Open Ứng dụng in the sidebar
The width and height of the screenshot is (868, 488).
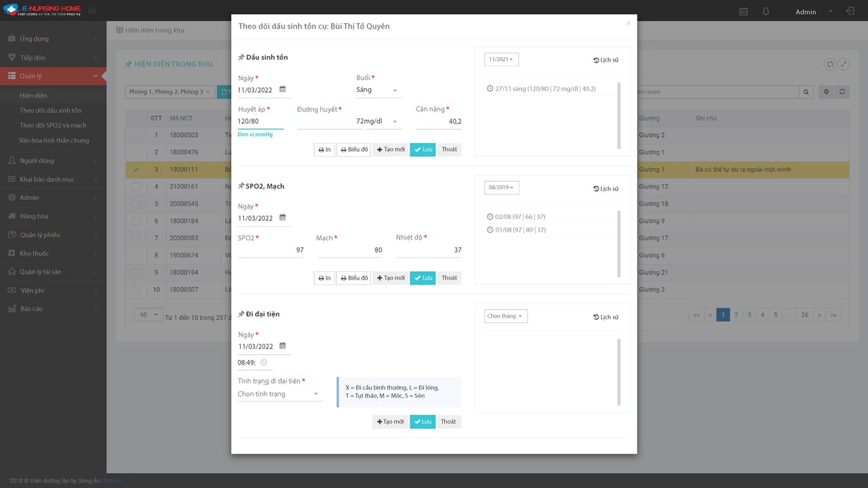pos(53,39)
